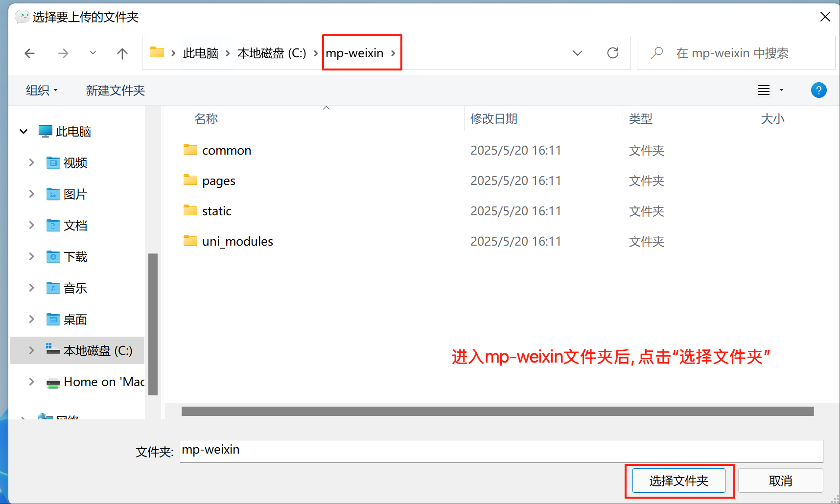The height and width of the screenshot is (504, 840).
Task: Expand chevron after mp-weixin breadcrumb
Action: (x=393, y=53)
